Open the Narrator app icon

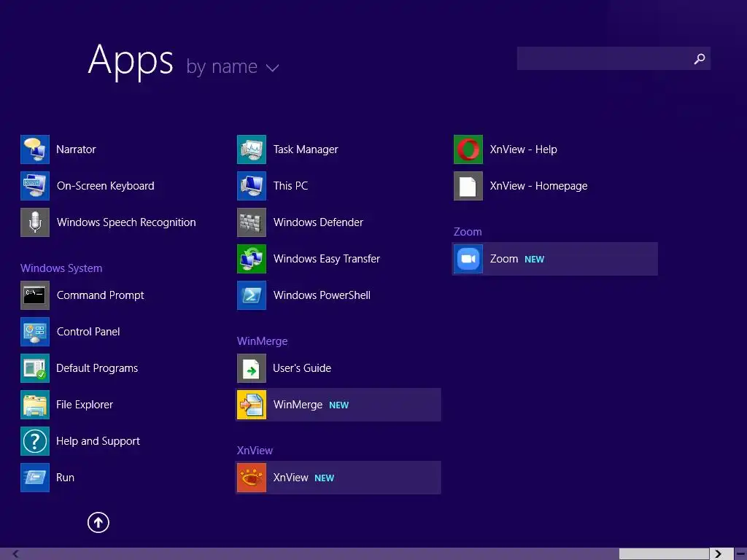click(x=35, y=149)
